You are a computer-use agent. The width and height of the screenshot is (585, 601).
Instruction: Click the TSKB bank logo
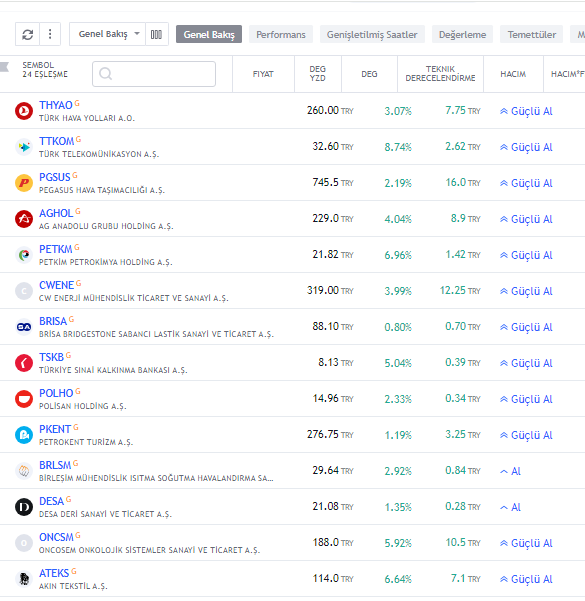(24, 363)
